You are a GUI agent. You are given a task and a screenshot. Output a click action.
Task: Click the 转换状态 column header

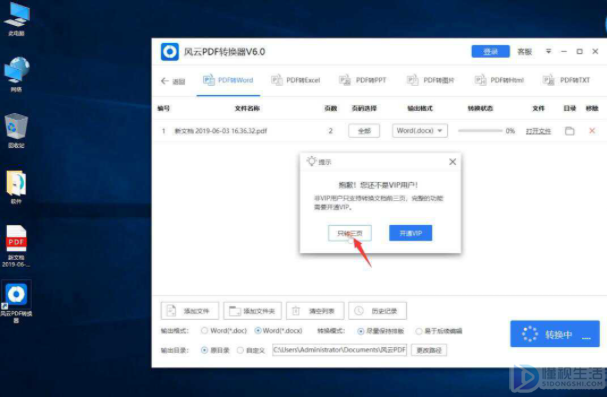pyautogui.click(x=480, y=108)
